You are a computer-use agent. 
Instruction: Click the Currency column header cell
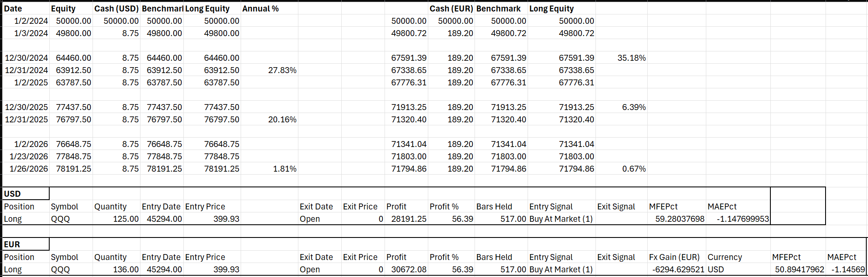(725, 257)
